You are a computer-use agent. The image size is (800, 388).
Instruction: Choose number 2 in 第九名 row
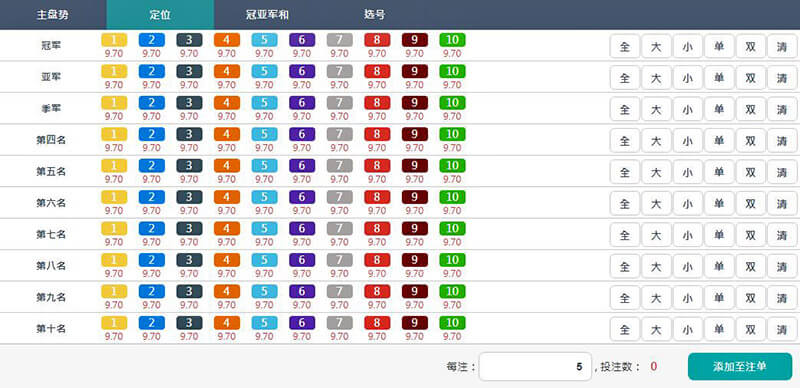(152, 292)
